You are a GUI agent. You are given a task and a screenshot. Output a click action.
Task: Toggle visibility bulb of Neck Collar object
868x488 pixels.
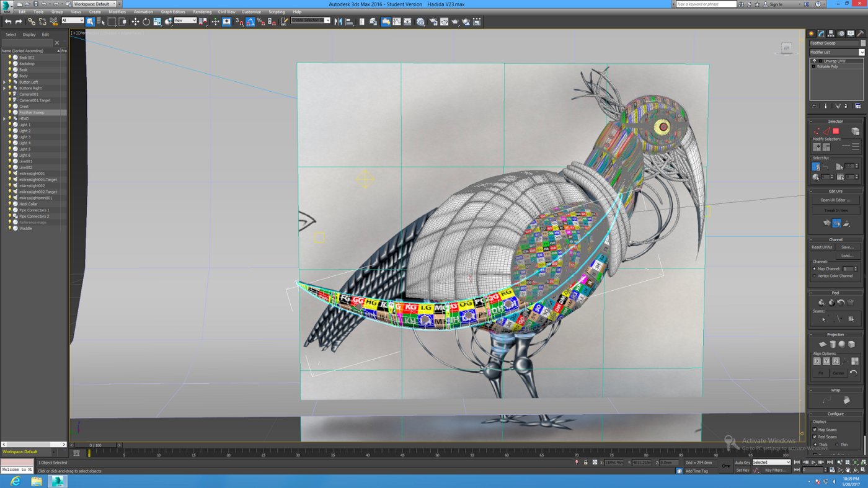click(x=10, y=204)
